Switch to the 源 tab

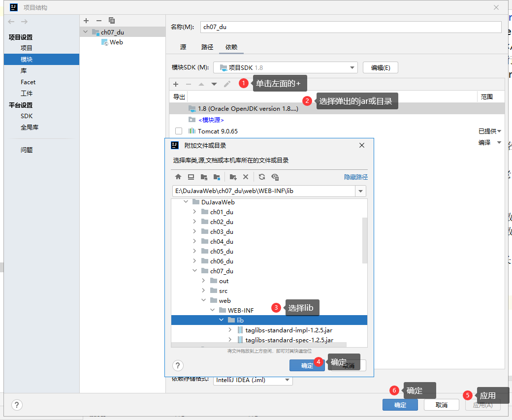183,47
